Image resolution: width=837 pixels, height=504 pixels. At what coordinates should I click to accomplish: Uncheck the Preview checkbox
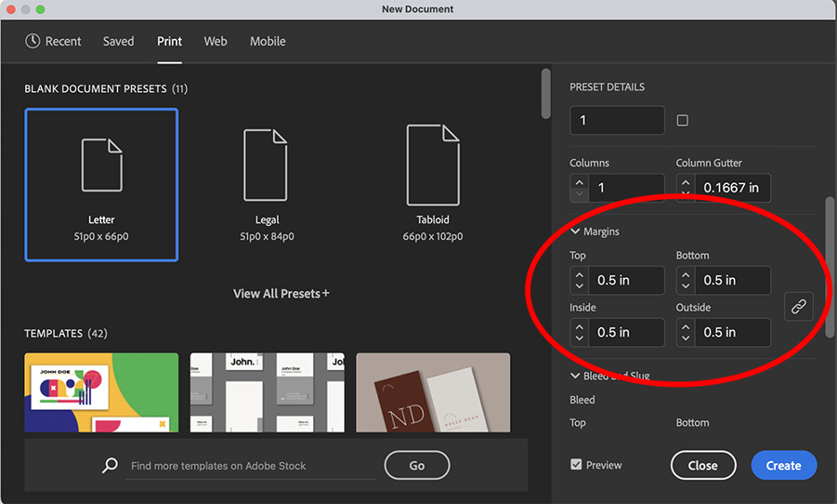[x=576, y=465]
